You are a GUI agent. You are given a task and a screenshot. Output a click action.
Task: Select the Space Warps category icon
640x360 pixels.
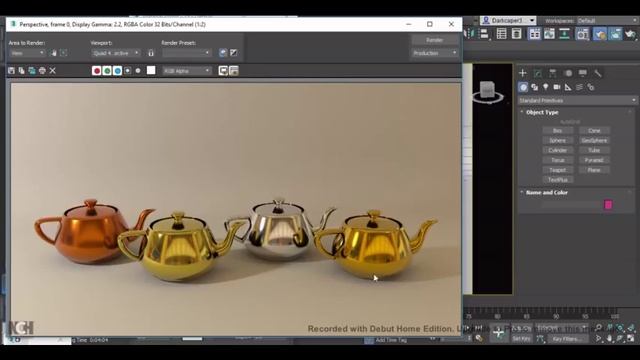click(579, 87)
